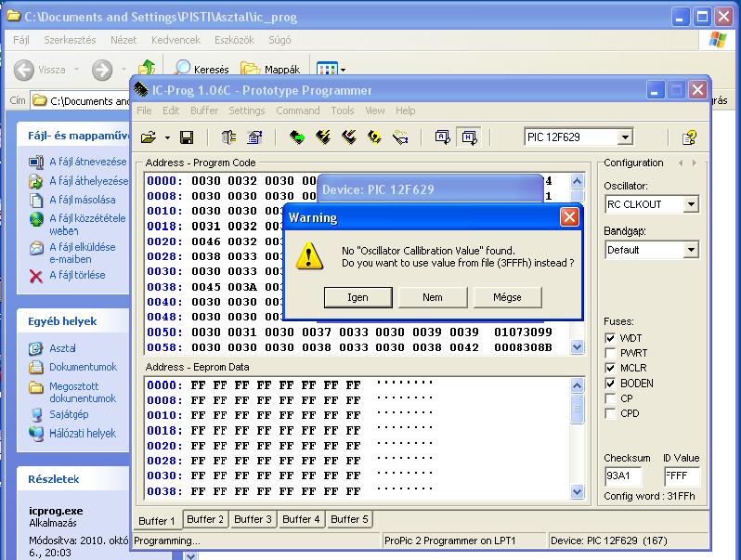
Task: Click the Verify chip icon
Action: click(x=374, y=137)
